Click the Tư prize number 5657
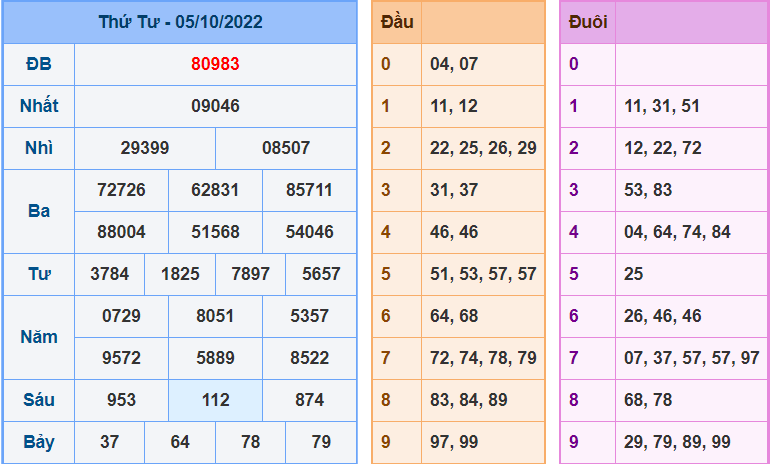This screenshot has height=464, width=770. click(x=321, y=274)
